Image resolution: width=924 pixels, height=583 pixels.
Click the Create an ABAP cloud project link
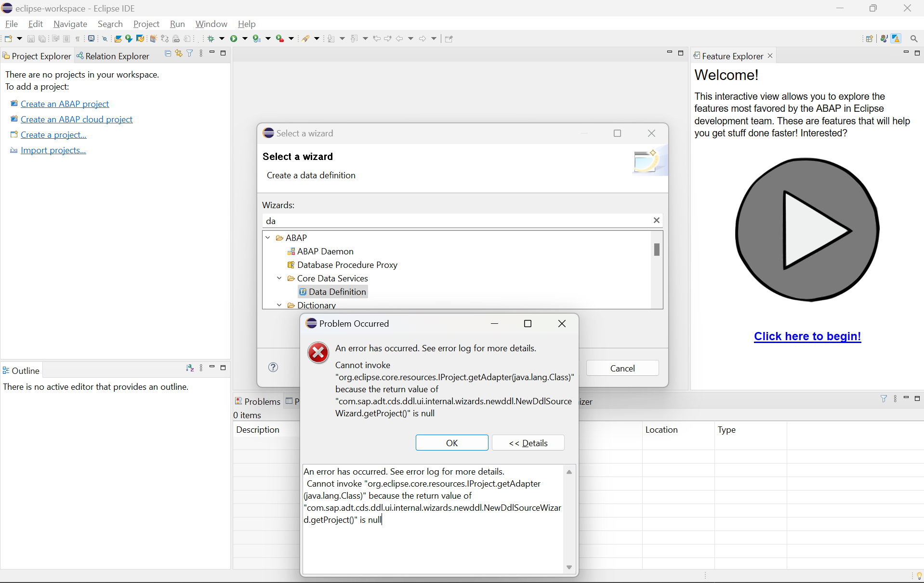[77, 119]
